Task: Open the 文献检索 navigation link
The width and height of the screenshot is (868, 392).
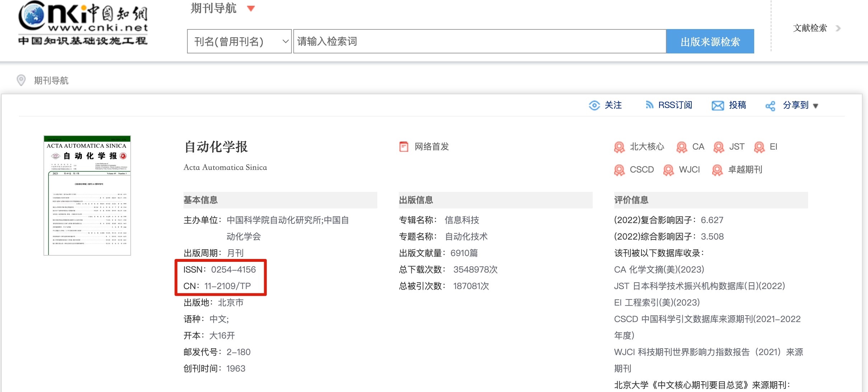Action: click(810, 28)
